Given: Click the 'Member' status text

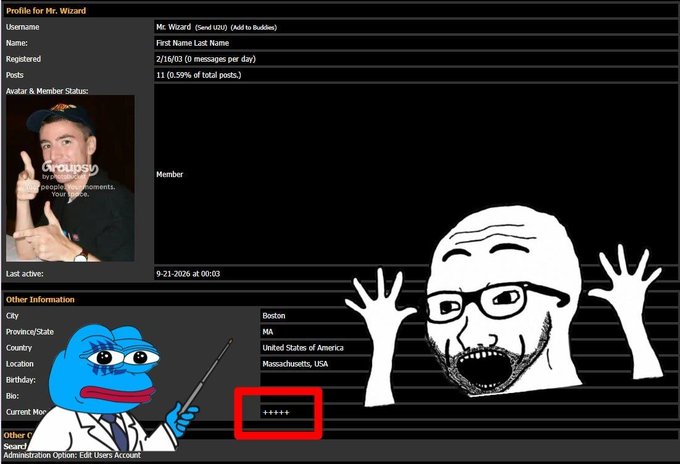Looking at the screenshot, I should click(x=170, y=174).
